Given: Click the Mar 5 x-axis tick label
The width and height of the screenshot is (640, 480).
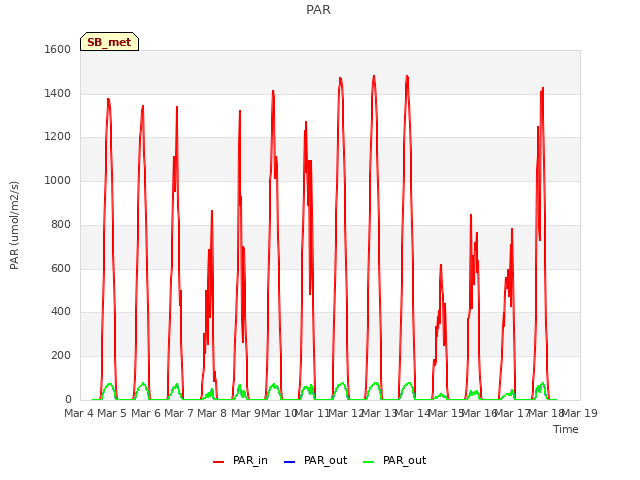Looking at the screenshot, I should [x=112, y=413].
